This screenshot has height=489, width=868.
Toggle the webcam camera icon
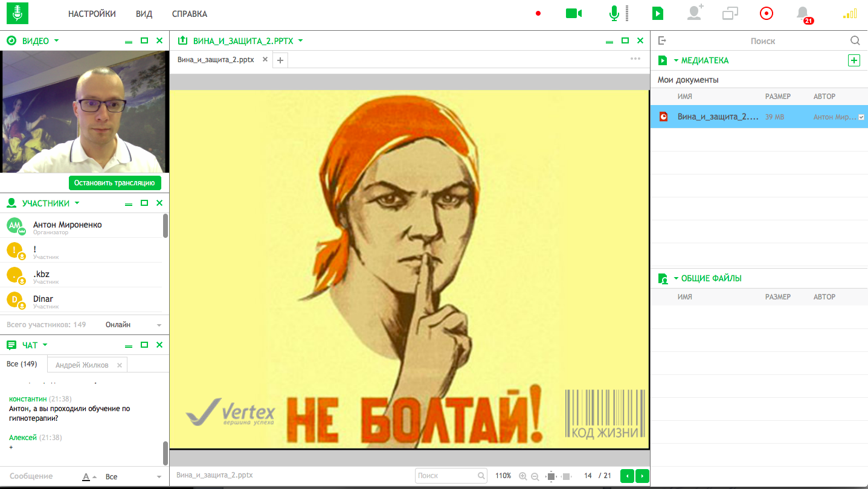tap(574, 13)
